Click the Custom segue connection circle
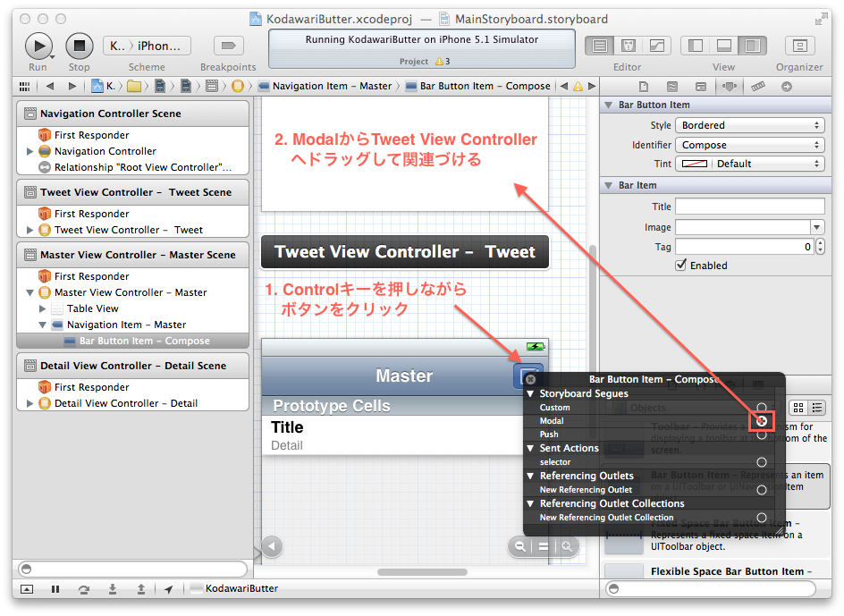844x616 pixels. click(761, 408)
